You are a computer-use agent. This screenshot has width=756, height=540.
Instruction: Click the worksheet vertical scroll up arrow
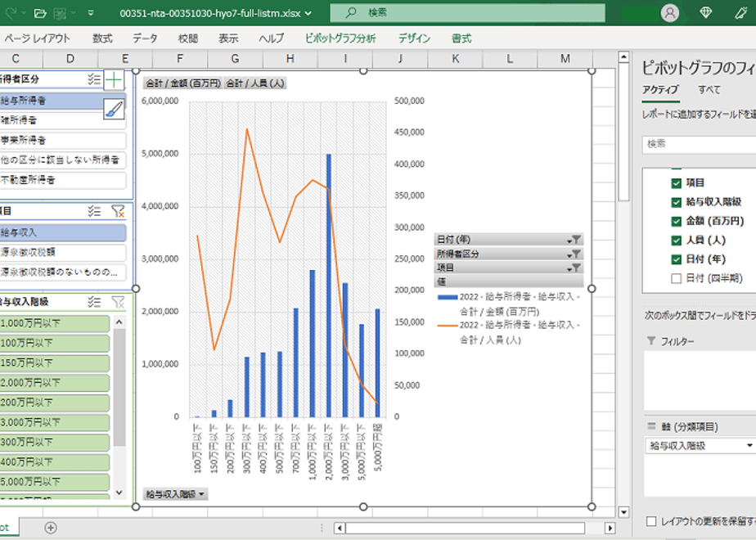[623, 57]
